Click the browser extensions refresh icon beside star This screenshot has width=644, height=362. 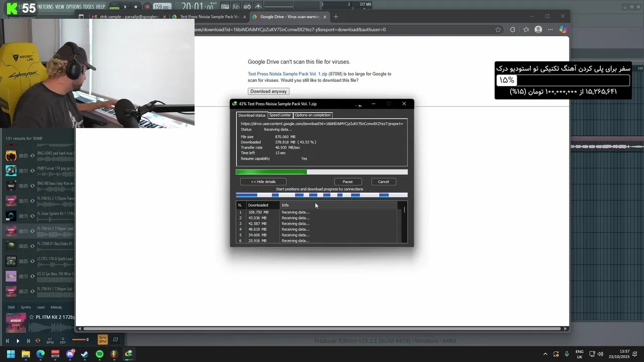(x=512, y=30)
